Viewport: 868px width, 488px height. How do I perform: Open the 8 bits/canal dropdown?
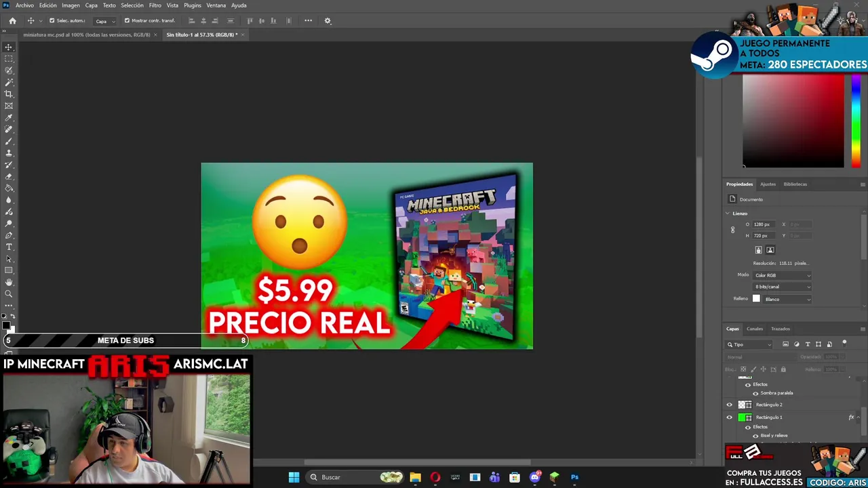[x=783, y=287]
